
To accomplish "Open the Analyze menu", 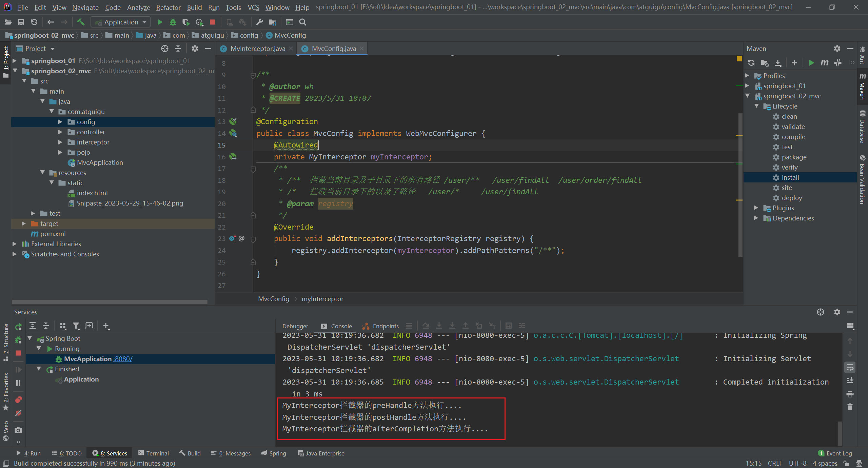I will point(138,7).
